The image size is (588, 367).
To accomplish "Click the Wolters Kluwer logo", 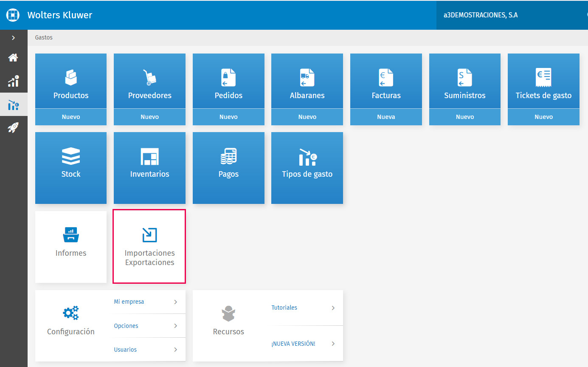I will pos(13,15).
